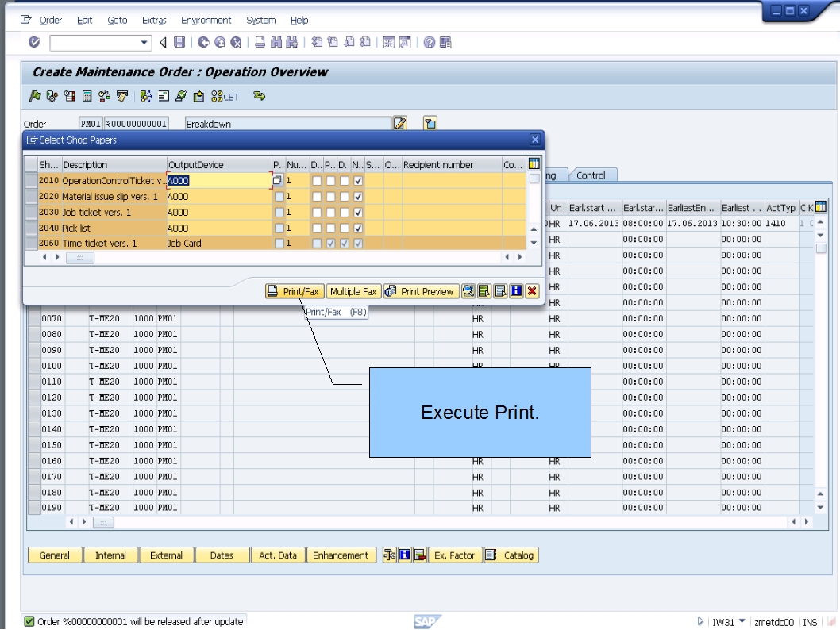Click the Ex. Factor button at bottom
Image resolution: width=840 pixels, height=630 pixels.
tap(454, 555)
